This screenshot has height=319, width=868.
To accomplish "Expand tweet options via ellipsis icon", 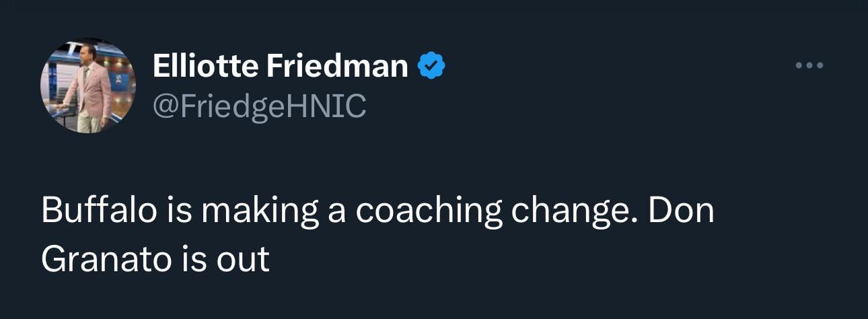I will click(809, 66).
